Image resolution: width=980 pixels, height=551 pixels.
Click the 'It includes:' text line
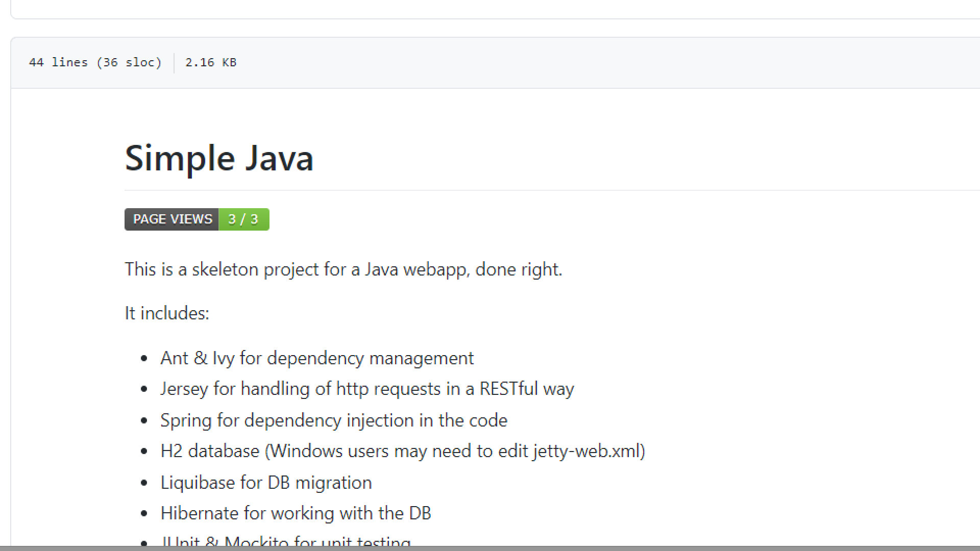[167, 313]
